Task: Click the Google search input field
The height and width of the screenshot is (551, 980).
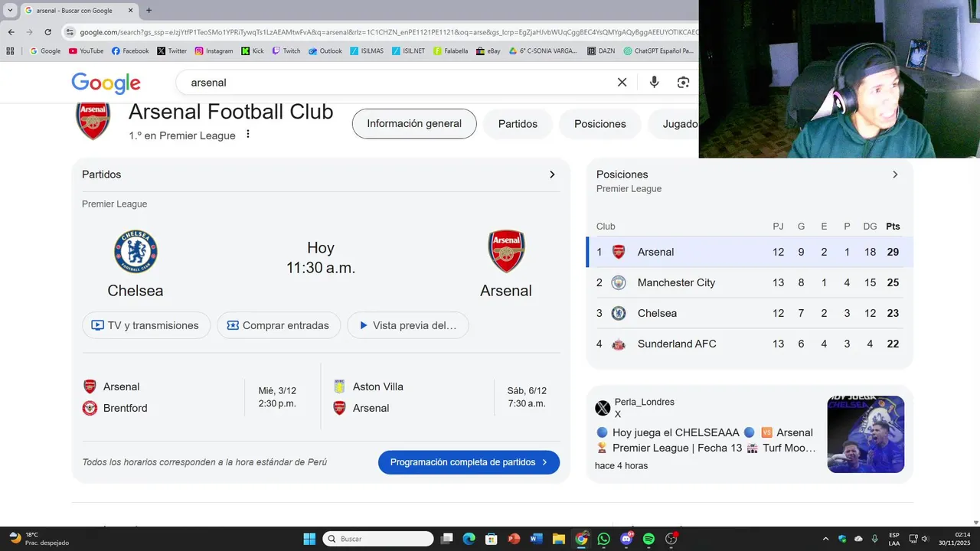Action: (398, 83)
